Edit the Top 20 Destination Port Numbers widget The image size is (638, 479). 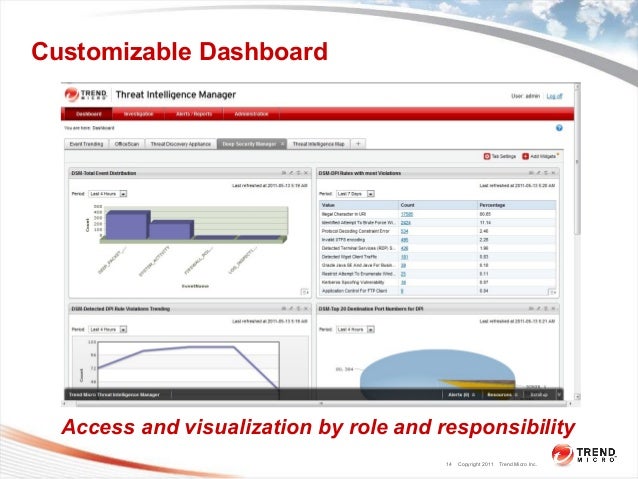click(538, 309)
